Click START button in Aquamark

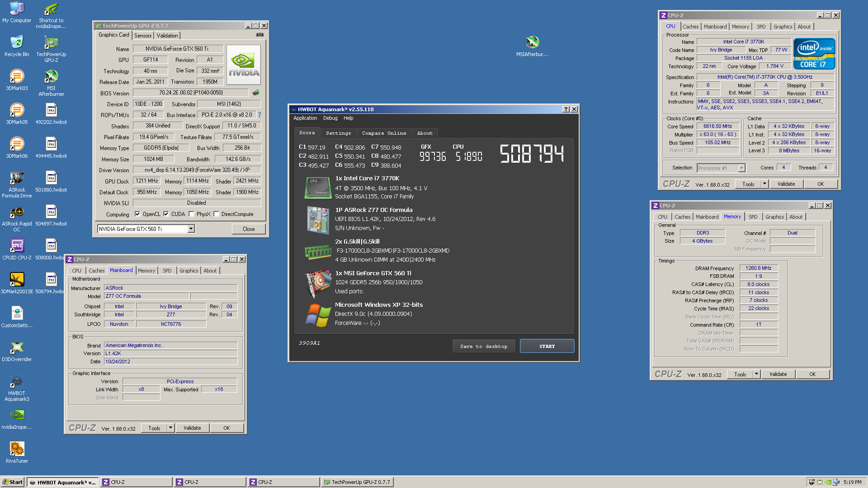tap(547, 346)
